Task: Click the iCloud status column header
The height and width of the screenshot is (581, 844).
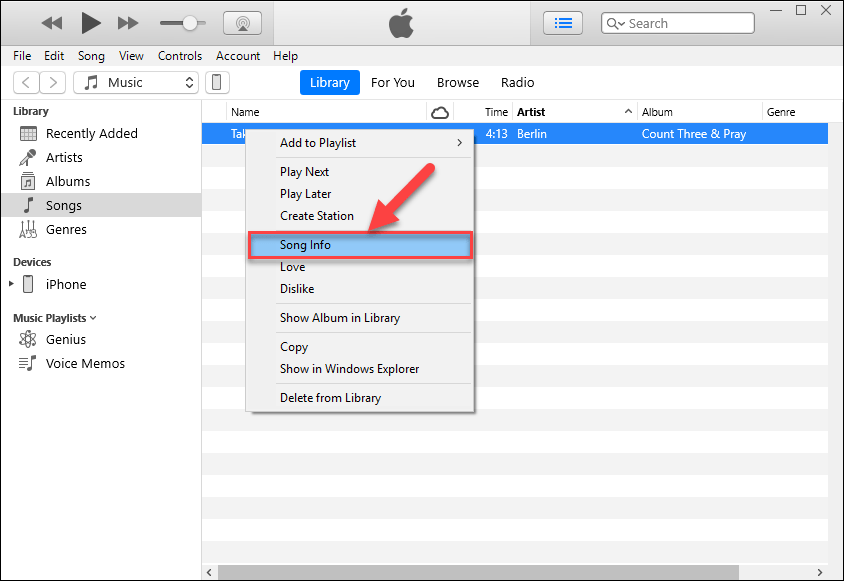Action: 440,112
